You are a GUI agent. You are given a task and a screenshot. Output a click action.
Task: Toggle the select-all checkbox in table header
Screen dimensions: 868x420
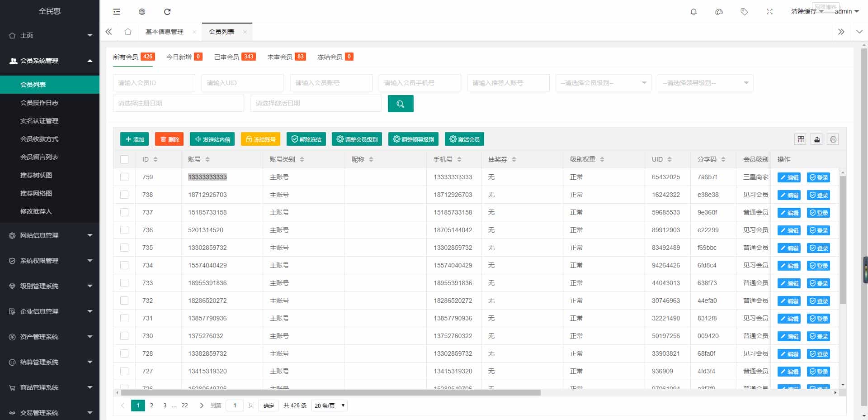[x=124, y=159]
